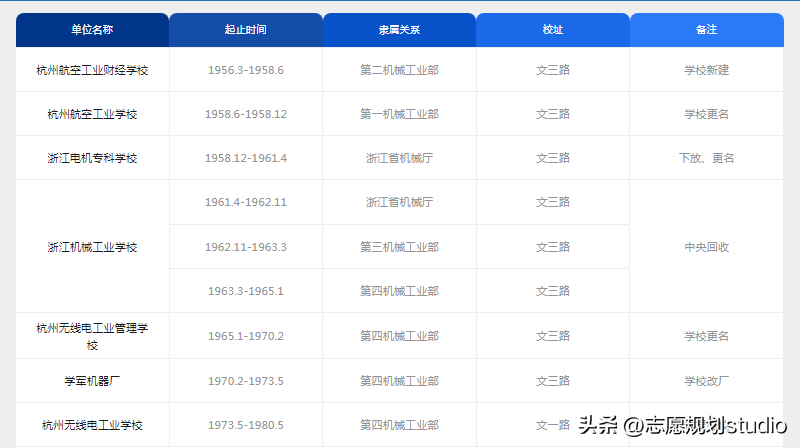Click the date range 1956.3-1958.6
Image resolution: width=800 pixels, height=448 pixels.
click(246, 70)
